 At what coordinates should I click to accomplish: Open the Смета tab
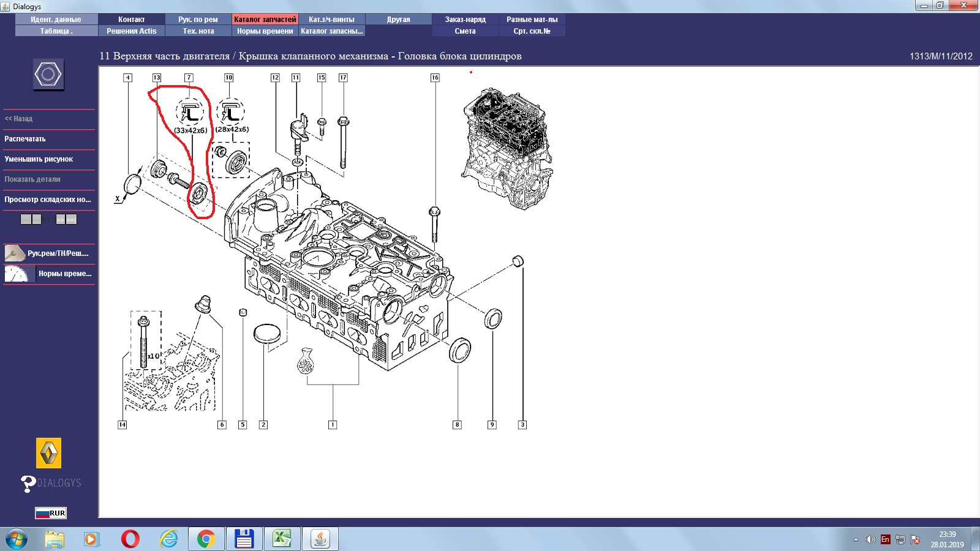point(466,31)
